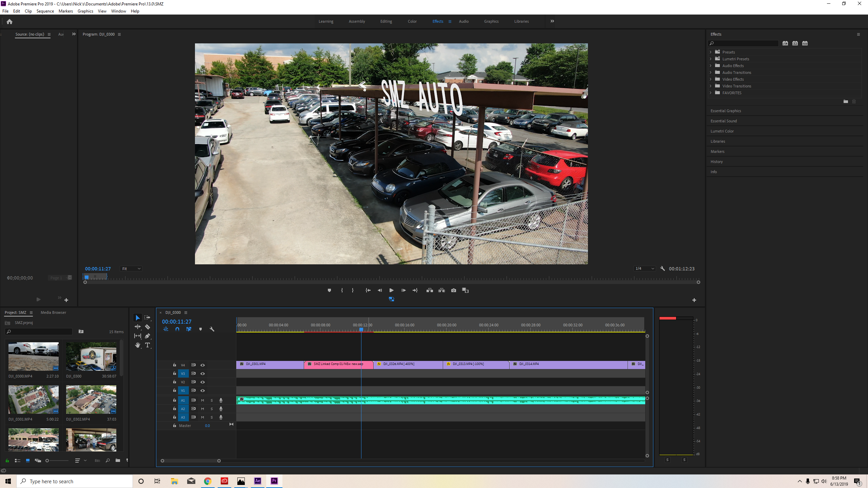The height and width of the screenshot is (488, 868).
Task: Expand FAVORITES folder
Action: pyautogui.click(x=711, y=93)
